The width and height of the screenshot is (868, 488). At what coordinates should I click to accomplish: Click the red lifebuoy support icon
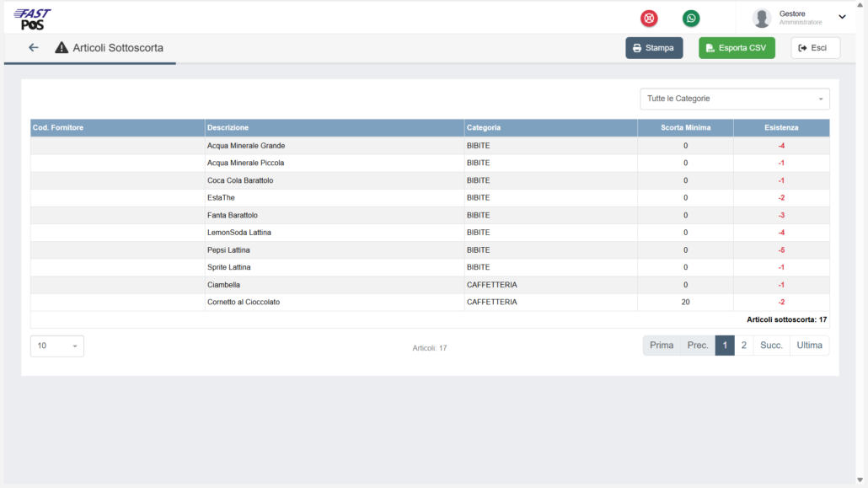pyautogui.click(x=649, y=19)
